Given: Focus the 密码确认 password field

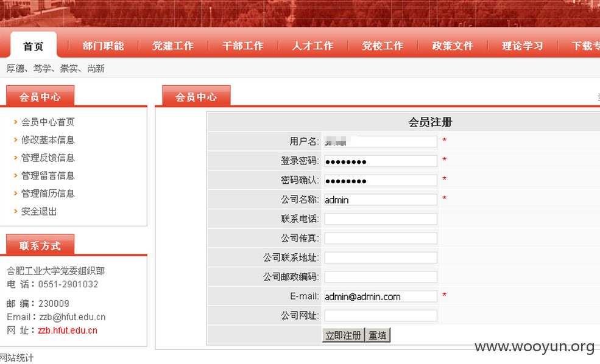Looking at the screenshot, I should pos(381,180).
